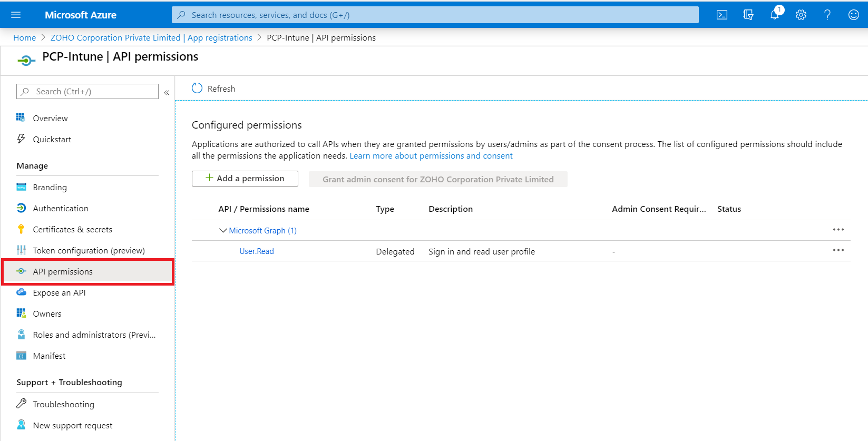Click Grant admin consent for ZOHO Corporation button

(x=438, y=179)
